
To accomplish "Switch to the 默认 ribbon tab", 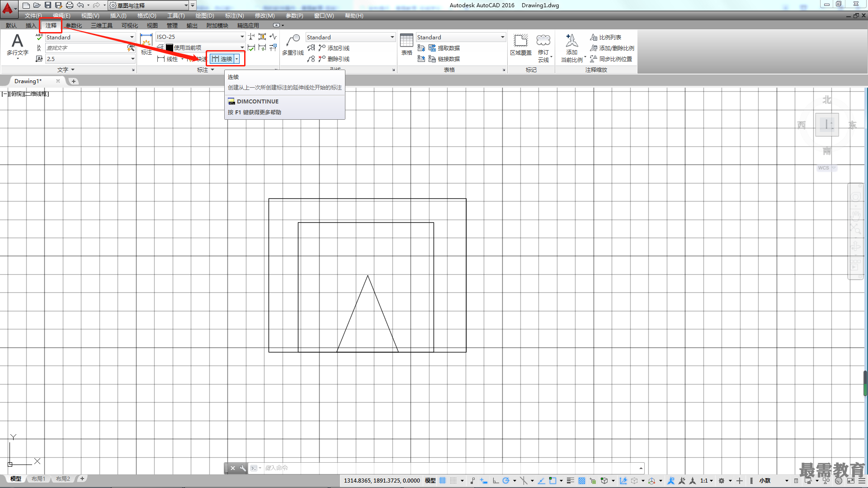I will tap(11, 26).
